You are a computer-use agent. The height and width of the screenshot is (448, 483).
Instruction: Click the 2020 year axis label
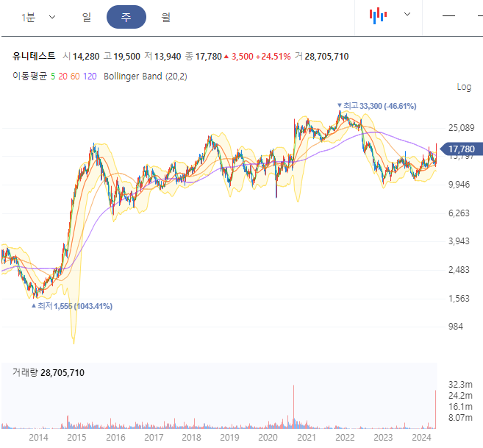(x=268, y=438)
